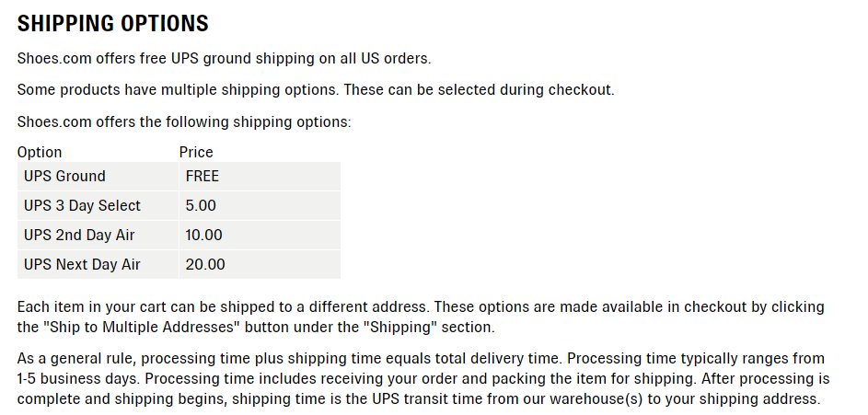Click the FREE price cell
Image resolution: width=868 pixels, height=415 pixels.
(260, 177)
